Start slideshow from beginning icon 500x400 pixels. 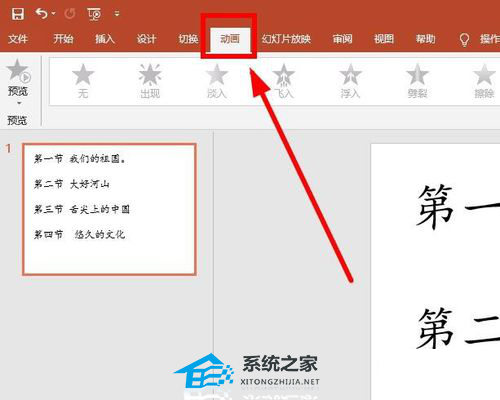94,14
